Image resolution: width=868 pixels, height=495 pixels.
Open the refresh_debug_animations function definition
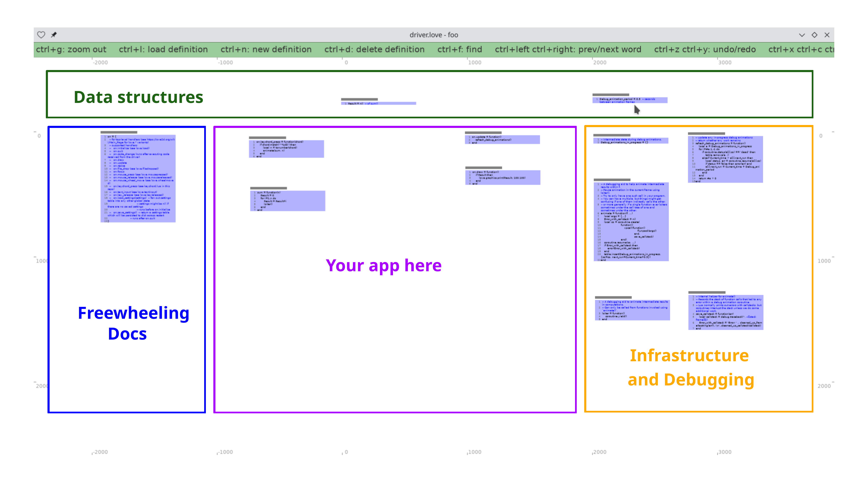click(725, 159)
